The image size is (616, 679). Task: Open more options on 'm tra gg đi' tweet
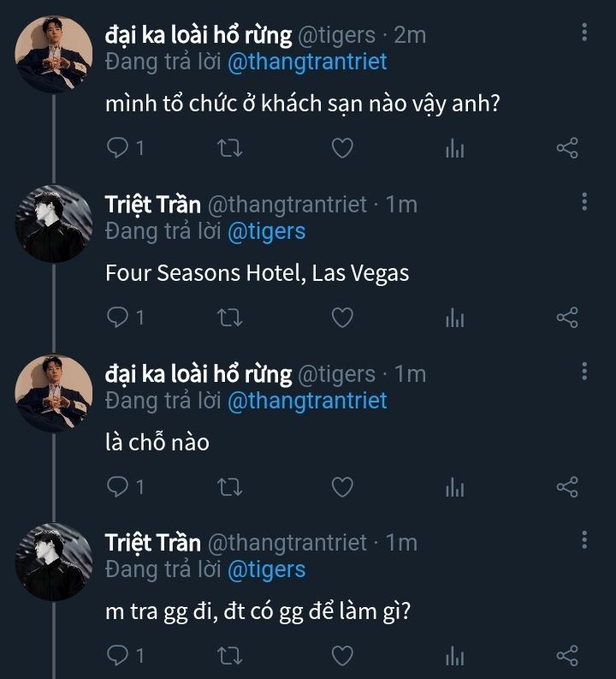[x=584, y=540]
